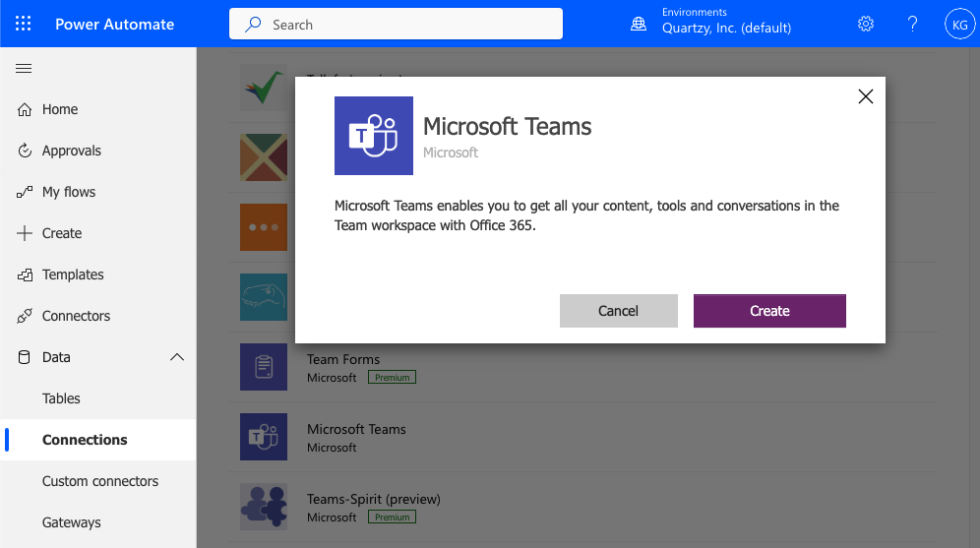980x548 pixels.
Task: Click the Home house icon
Action: click(25, 109)
